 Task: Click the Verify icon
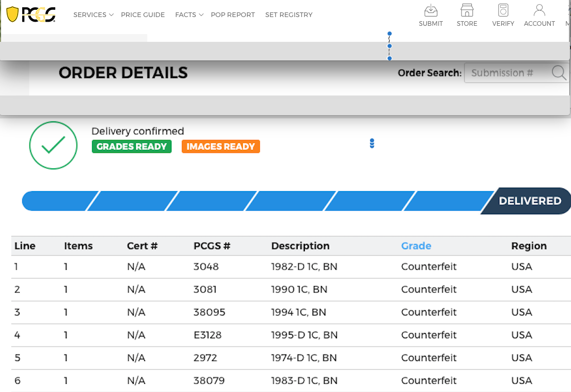point(503,10)
